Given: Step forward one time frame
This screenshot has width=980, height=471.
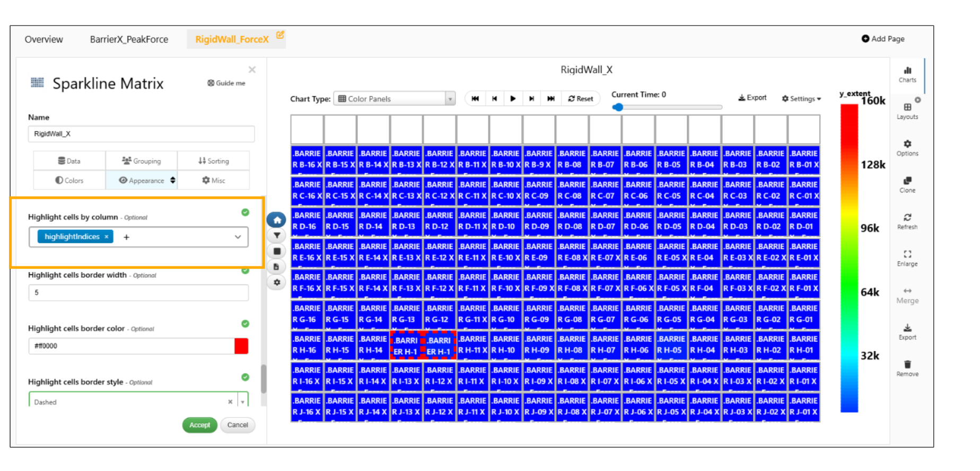Looking at the screenshot, I should pyautogui.click(x=531, y=99).
